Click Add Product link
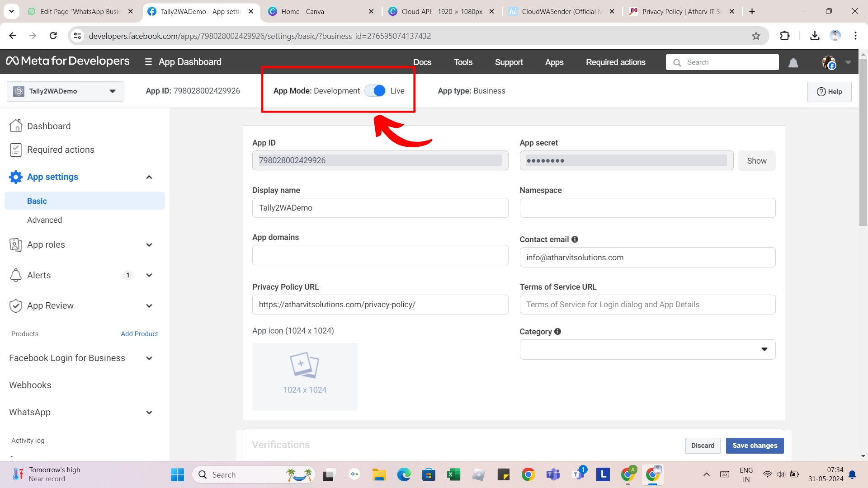 (139, 334)
